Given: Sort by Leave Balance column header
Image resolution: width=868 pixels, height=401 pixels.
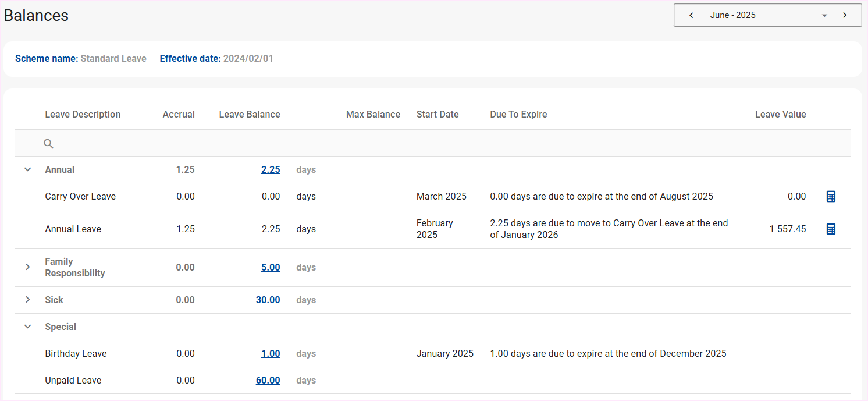Looking at the screenshot, I should coord(250,115).
